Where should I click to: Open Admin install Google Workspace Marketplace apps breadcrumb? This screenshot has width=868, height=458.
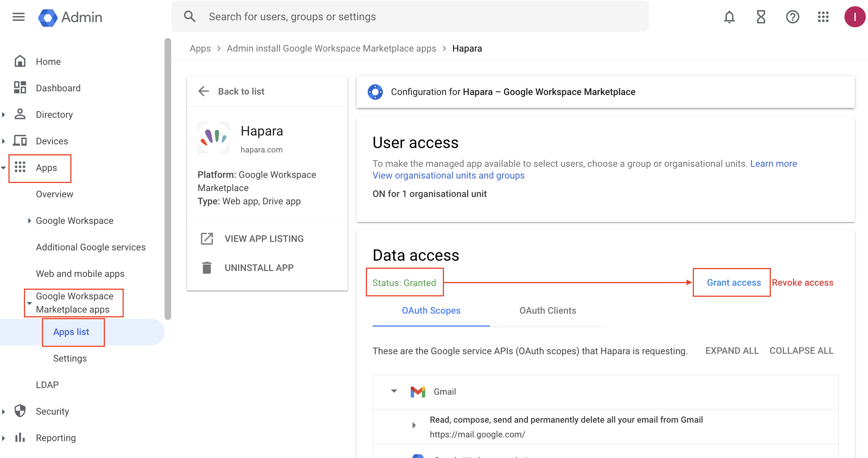331,48
